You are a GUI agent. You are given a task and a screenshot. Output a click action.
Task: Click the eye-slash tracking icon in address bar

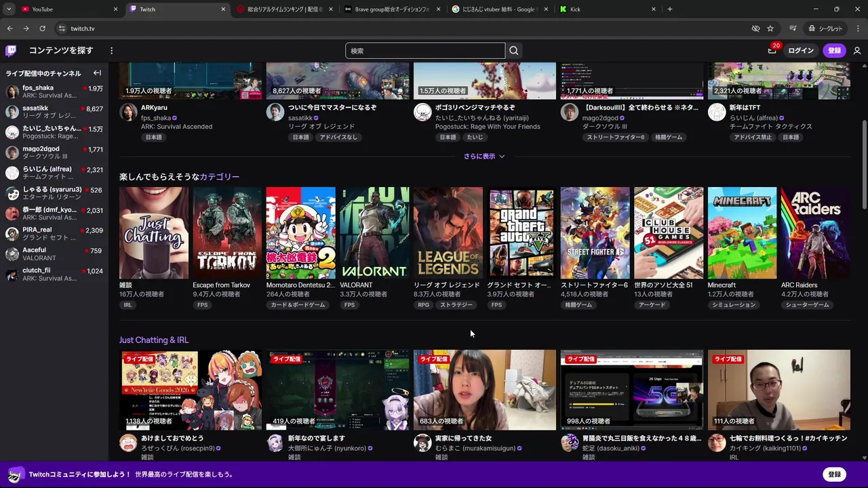pyautogui.click(x=755, y=28)
